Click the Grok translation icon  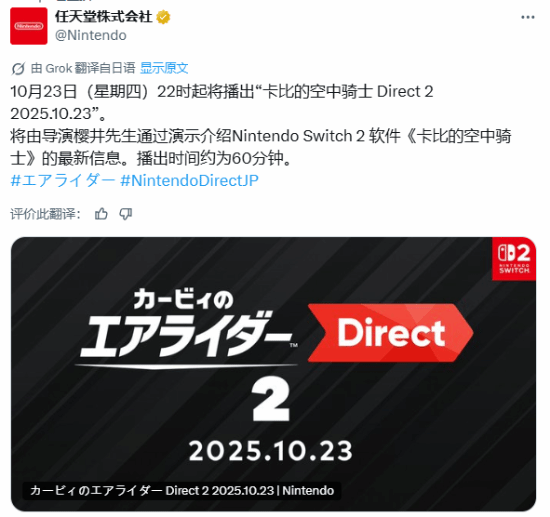click(18, 68)
